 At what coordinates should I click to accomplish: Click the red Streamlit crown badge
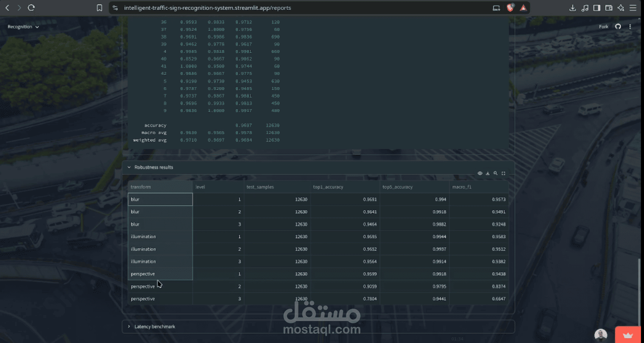[628, 335]
